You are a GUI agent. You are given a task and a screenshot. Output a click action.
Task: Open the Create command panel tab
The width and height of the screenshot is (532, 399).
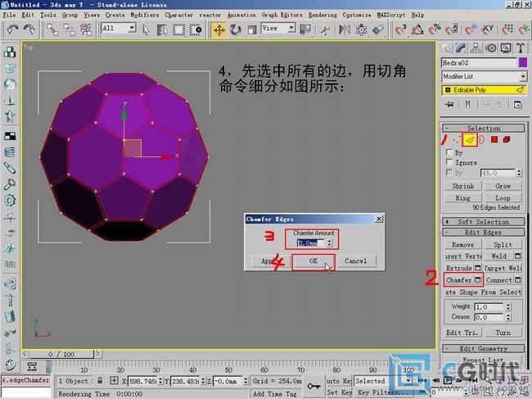(x=446, y=48)
